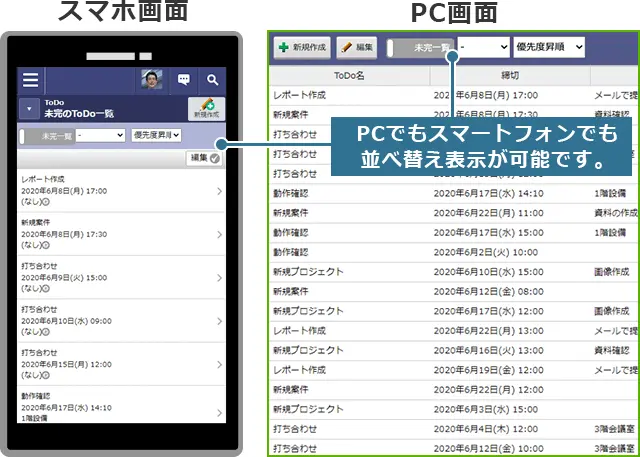Tap the 新規作成 pencil icon on the phone
The width and height of the screenshot is (640, 457).
pos(207,109)
